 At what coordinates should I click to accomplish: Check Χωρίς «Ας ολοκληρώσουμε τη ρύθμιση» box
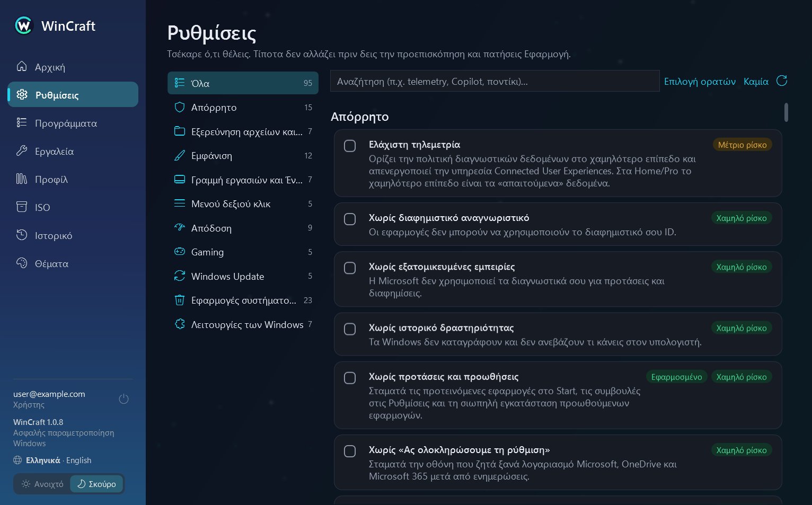point(350,451)
